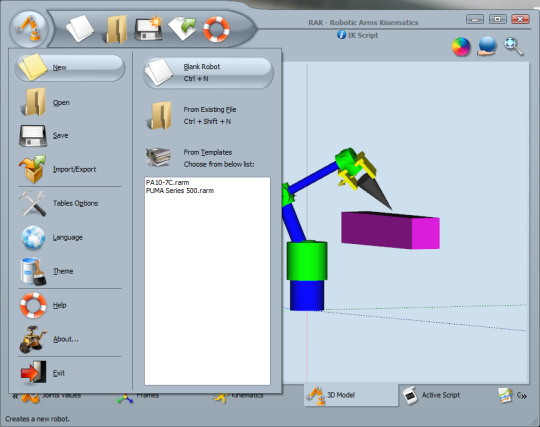The width and height of the screenshot is (540, 427).
Task: Click the blank pages New icon in top toolbar
Action: coord(80,29)
